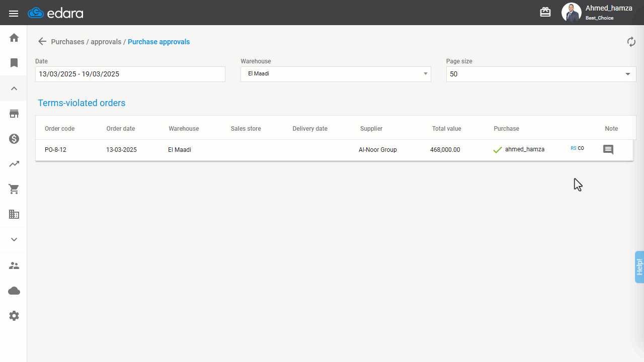Click the Order date column header

121,129
